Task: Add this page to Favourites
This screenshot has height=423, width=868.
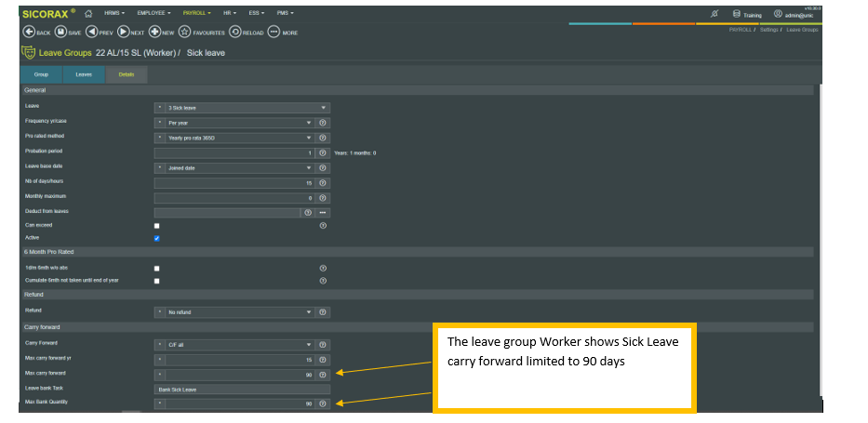Action: tap(185, 32)
